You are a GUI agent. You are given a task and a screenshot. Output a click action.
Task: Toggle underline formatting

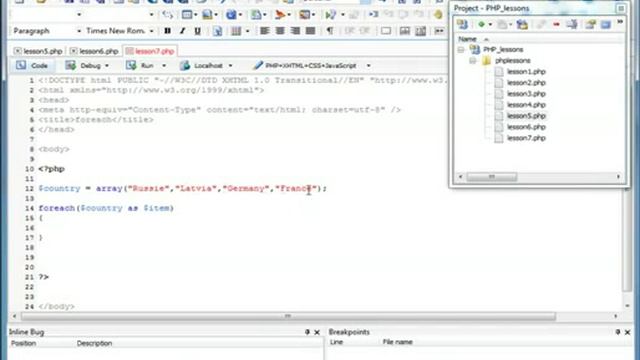pyautogui.click(x=198, y=31)
